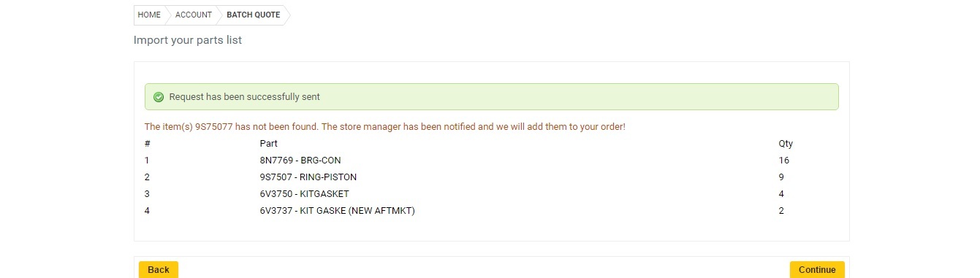Click the green success checkmark icon
The image size is (980, 278).
(159, 97)
